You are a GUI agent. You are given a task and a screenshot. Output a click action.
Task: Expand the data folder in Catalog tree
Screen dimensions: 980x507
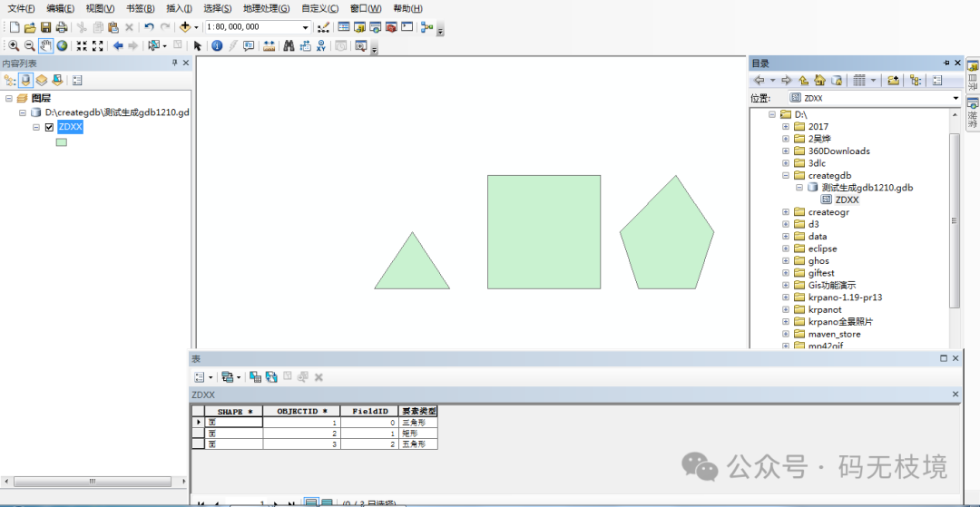786,237
